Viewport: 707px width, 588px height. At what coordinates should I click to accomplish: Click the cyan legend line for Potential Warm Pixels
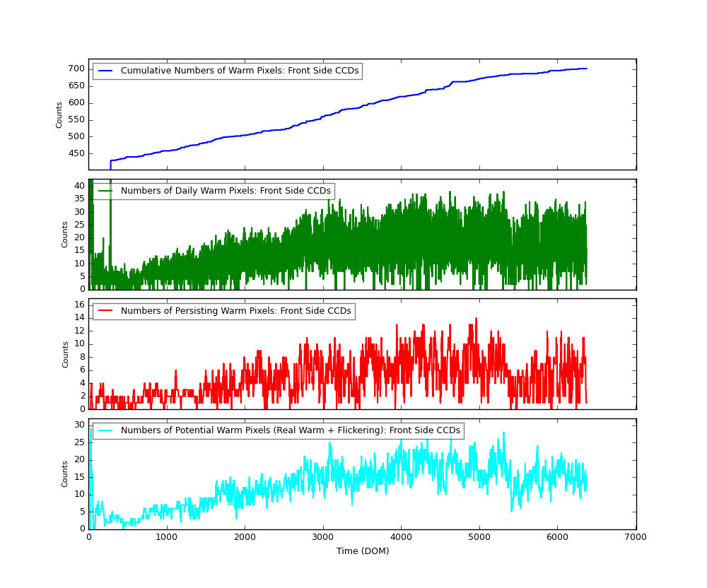(105, 430)
